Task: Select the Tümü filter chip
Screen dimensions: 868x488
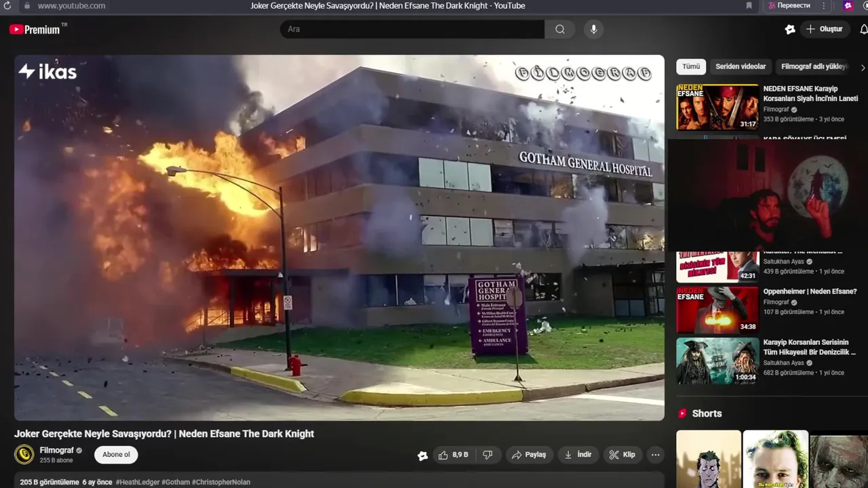Action: pos(691,66)
